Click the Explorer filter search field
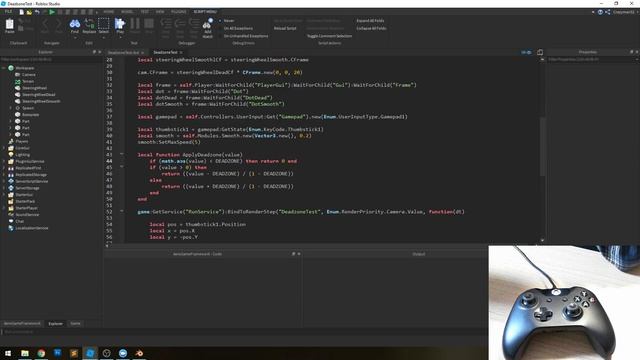 pyautogui.click(x=51, y=60)
